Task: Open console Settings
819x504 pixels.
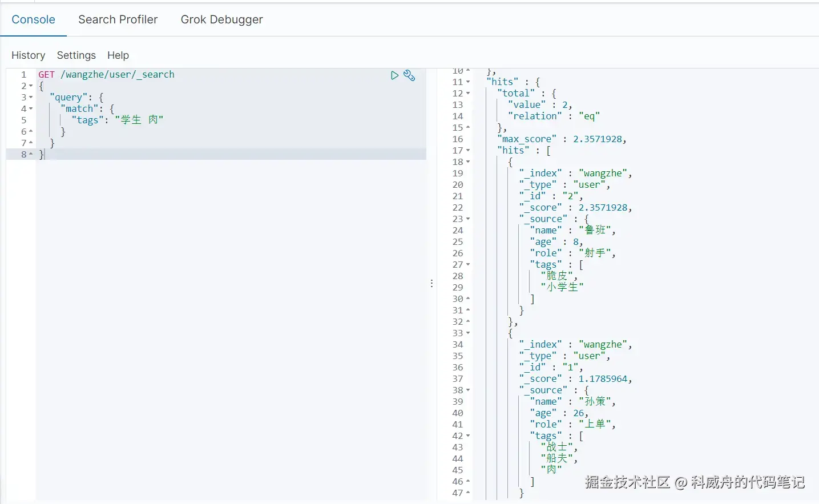Action: click(x=76, y=55)
